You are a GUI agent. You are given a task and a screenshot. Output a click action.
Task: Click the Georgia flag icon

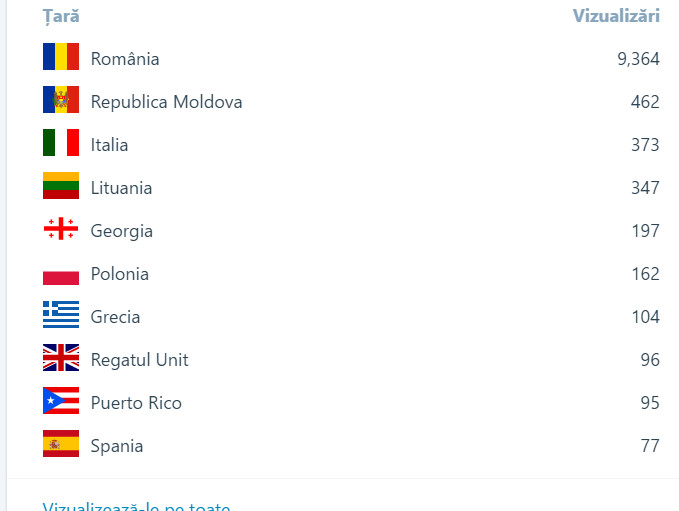(x=60, y=230)
